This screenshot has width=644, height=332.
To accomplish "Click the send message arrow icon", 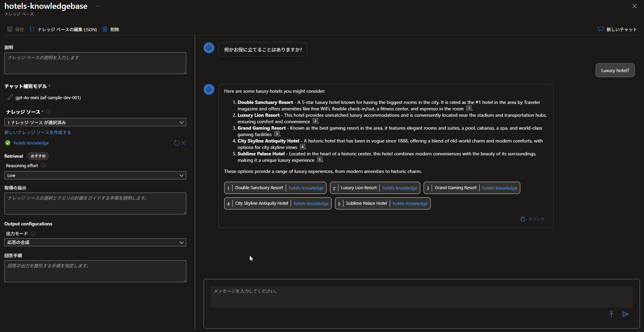I will tap(625, 314).
